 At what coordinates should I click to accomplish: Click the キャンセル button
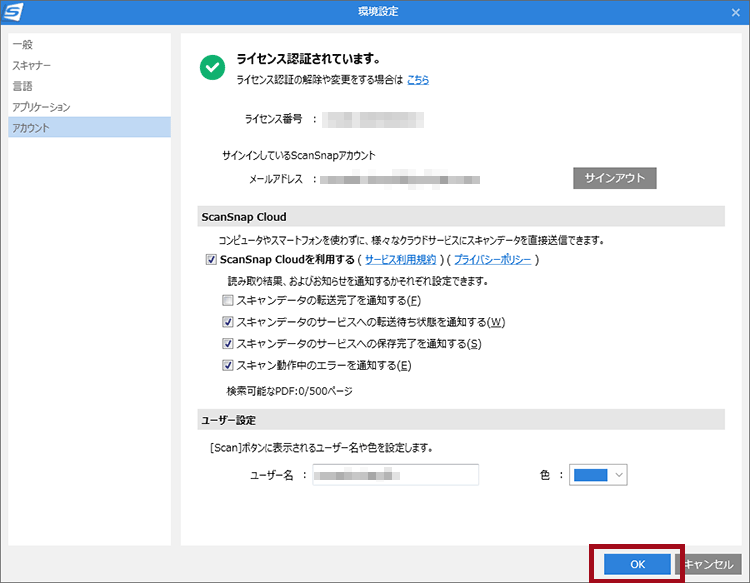point(708,564)
